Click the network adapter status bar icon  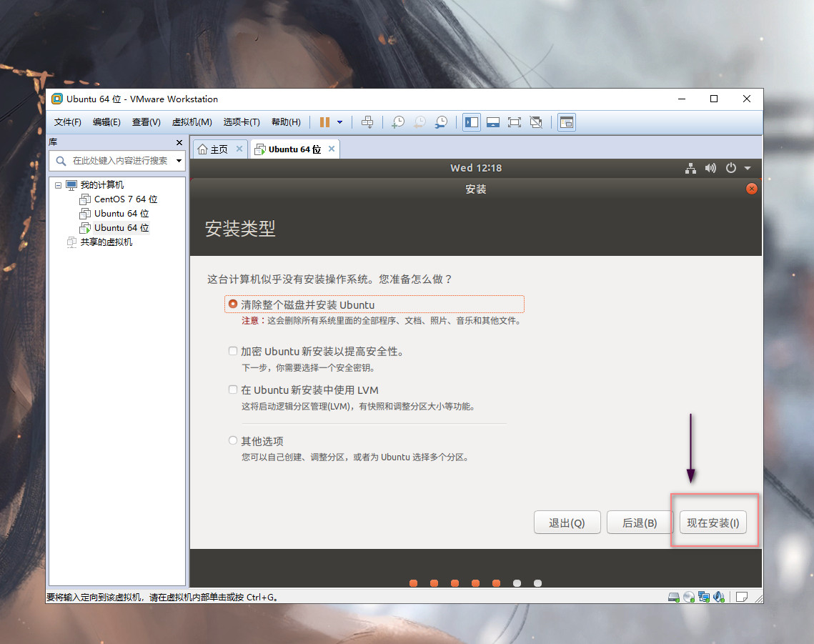coord(704,598)
